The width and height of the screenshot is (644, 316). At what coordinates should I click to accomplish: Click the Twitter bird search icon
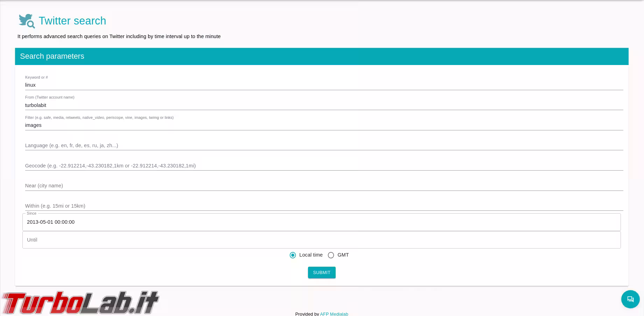tap(27, 21)
